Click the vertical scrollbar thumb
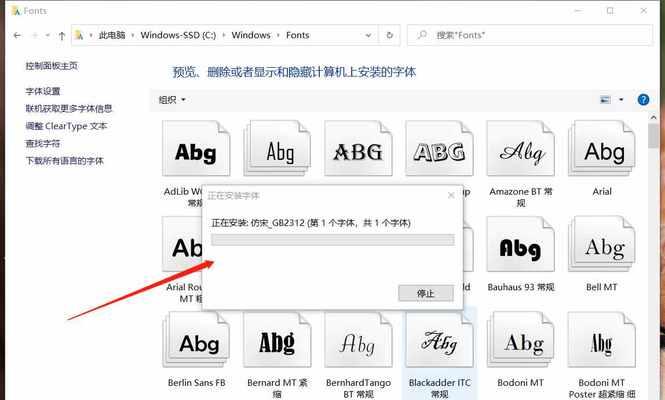 [653, 136]
